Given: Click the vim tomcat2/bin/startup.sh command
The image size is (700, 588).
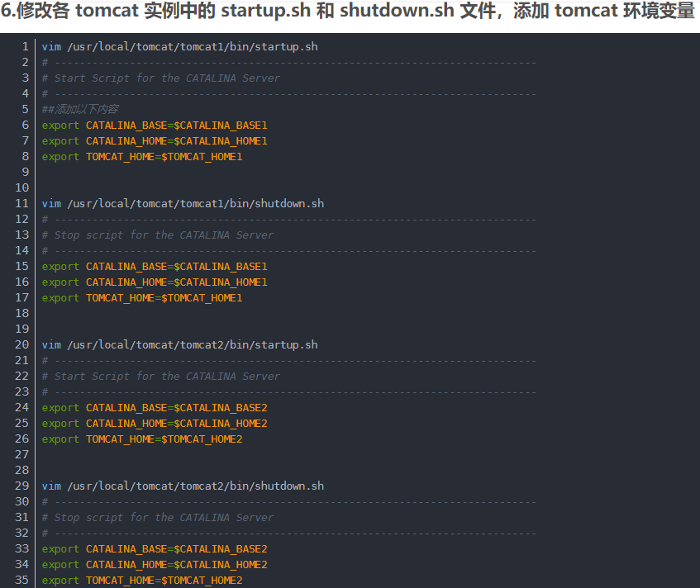Looking at the screenshot, I should (180, 345).
